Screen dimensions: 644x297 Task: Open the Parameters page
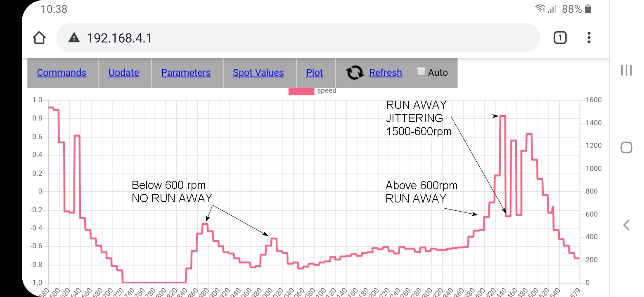pyautogui.click(x=186, y=73)
